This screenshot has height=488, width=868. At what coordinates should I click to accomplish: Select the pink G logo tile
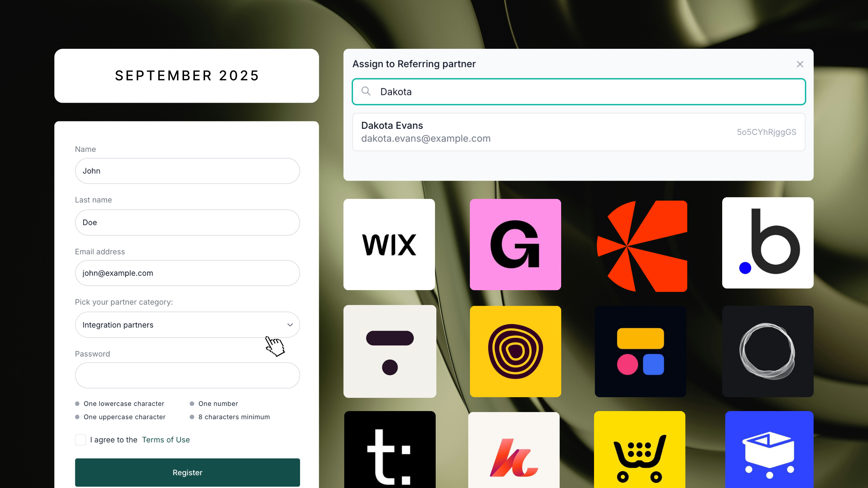click(515, 244)
